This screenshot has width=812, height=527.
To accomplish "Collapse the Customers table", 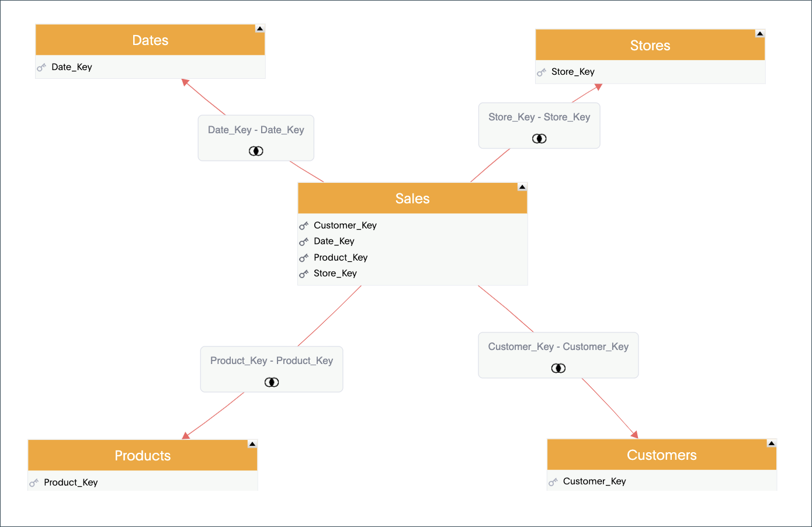I will pos(771,443).
